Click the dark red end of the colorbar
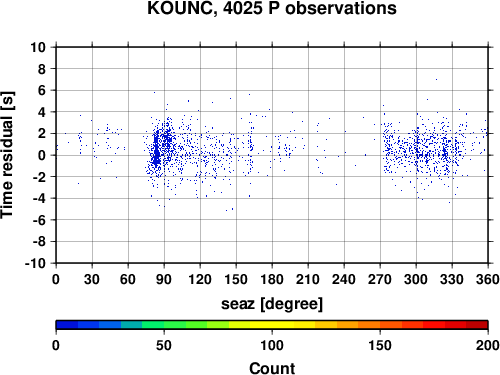The height and width of the screenshot is (375, 500). 477,325
